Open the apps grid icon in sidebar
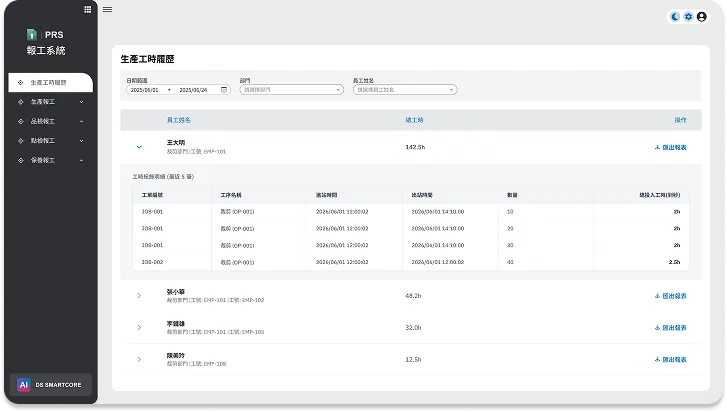 88,9
